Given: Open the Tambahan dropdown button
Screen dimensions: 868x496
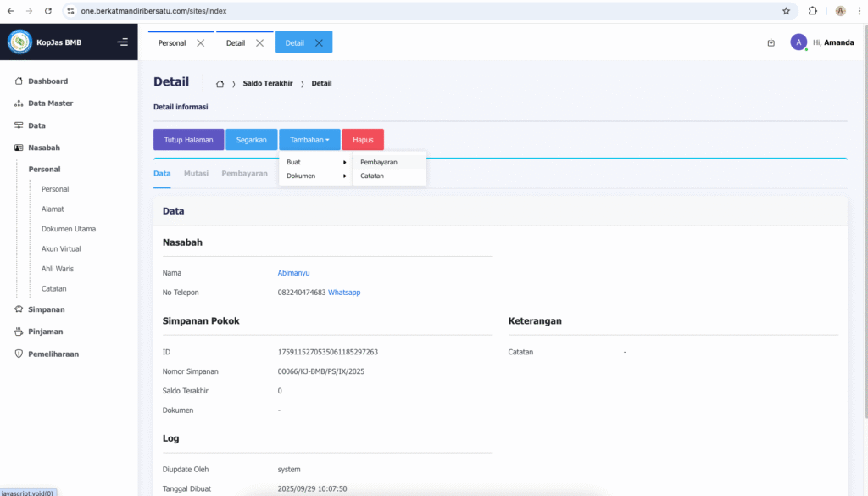Looking at the screenshot, I should click(x=309, y=140).
